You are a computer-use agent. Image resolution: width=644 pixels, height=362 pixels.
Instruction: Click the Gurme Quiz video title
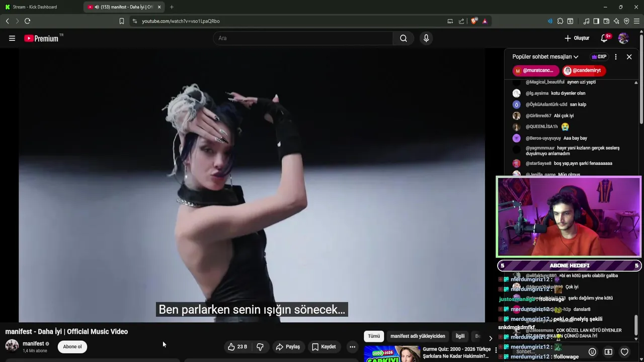pos(456,352)
